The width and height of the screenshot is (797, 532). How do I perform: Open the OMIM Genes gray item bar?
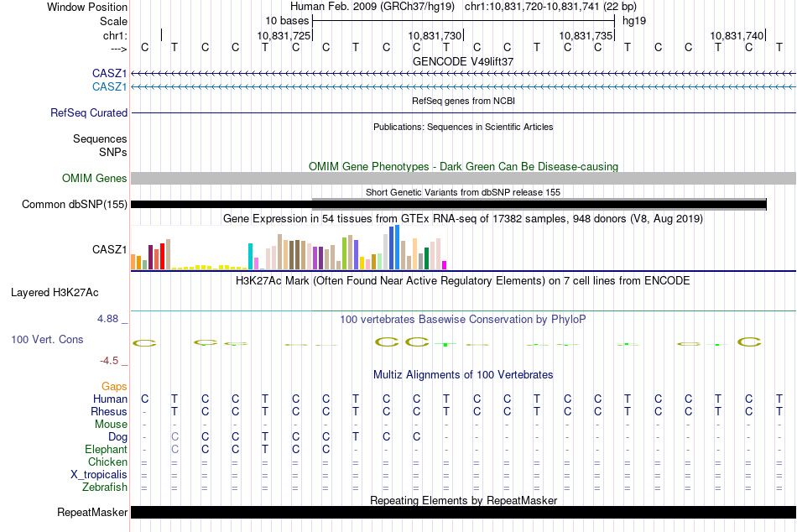[x=463, y=179]
